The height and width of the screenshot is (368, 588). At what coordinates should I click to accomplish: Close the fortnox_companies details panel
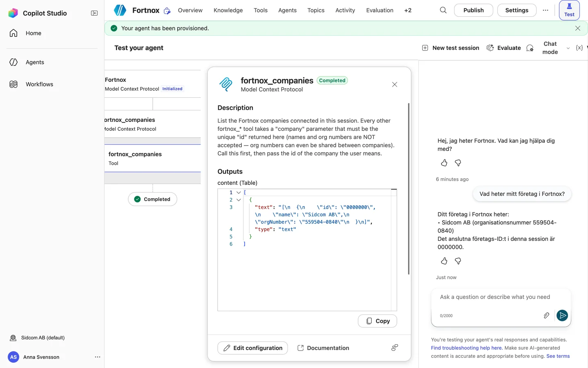click(394, 84)
